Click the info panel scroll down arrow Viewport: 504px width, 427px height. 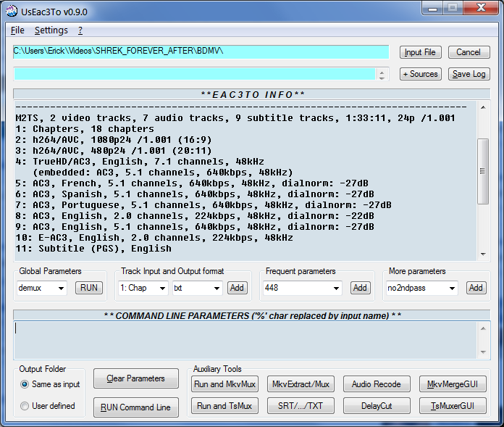point(483,254)
